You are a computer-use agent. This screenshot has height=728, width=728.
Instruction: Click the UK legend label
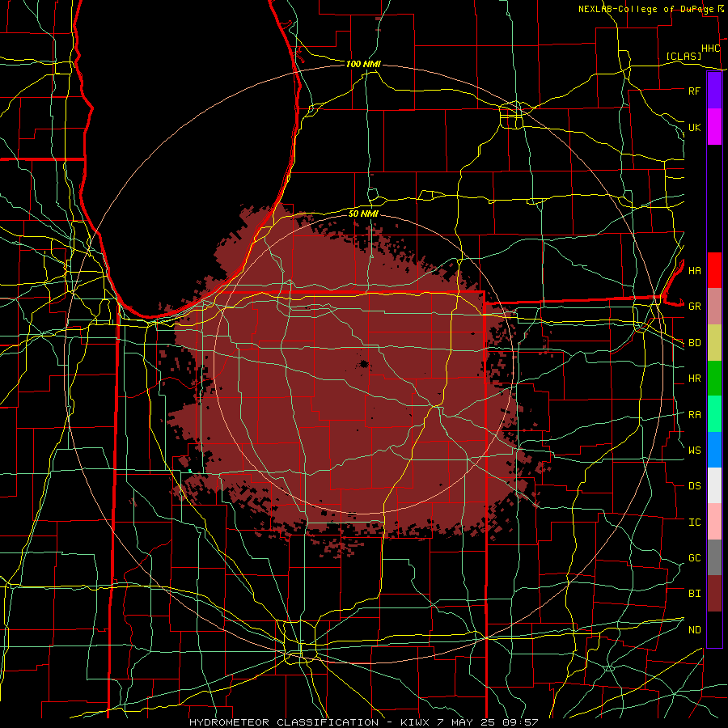pyautogui.click(x=694, y=127)
